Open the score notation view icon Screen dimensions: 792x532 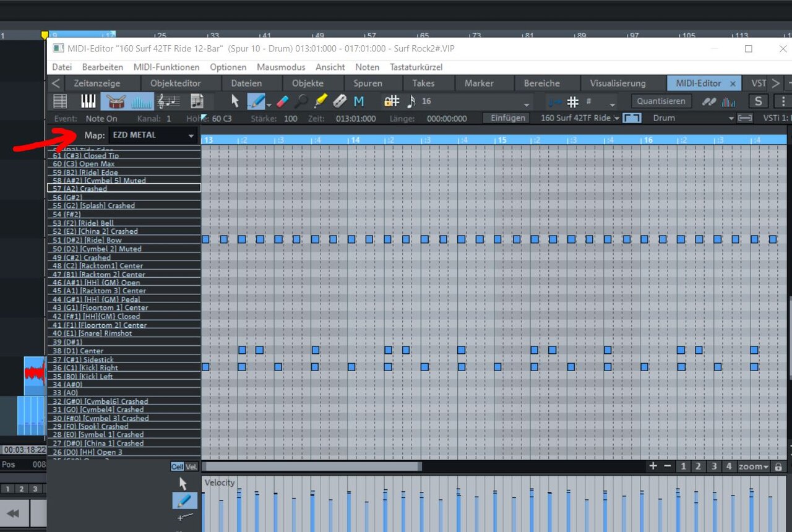click(168, 101)
